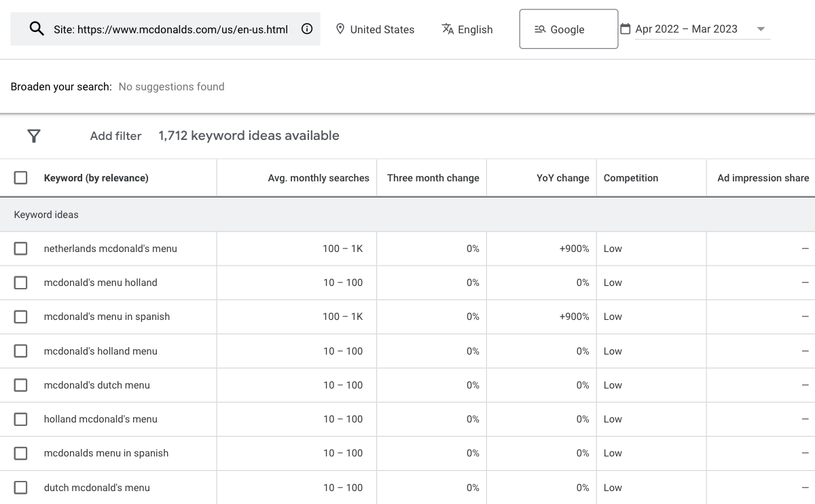Check the mcdonalds menu in spanish row

pyautogui.click(x=21, y=453)
